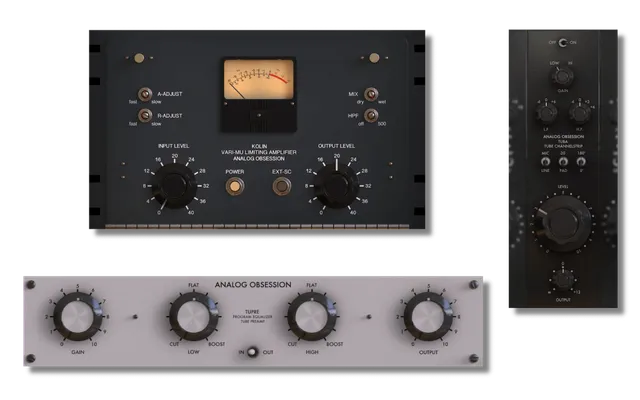Flip the HPF off/500 switch

[371, 116]
